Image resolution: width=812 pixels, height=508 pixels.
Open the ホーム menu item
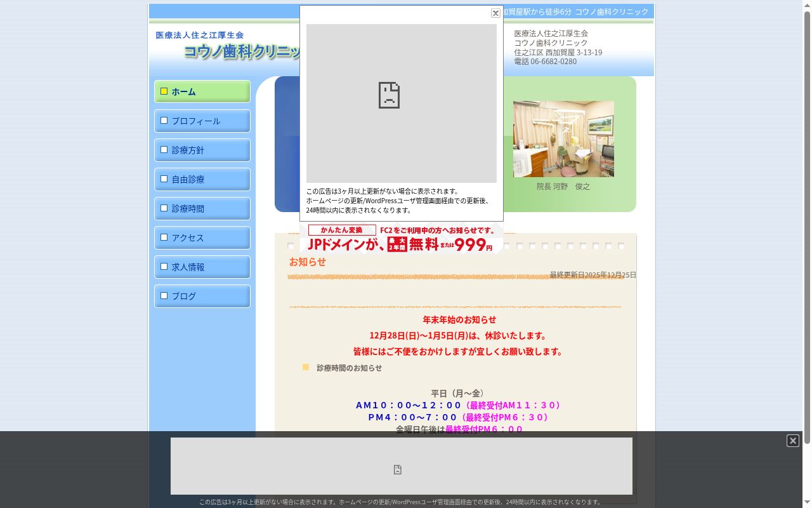[x=202, y=91]
